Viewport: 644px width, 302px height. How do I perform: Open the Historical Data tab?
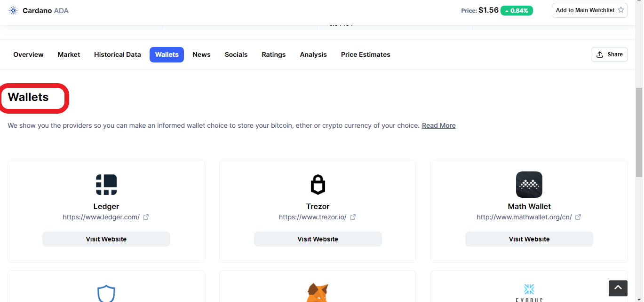tap(118, 54)
